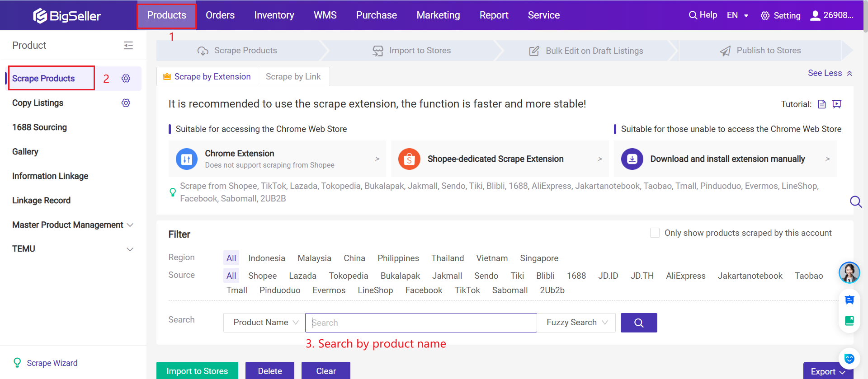Switch to Scrape by Link tab
The height and width of the screenshot is (379, 868).
click(293, 77)
